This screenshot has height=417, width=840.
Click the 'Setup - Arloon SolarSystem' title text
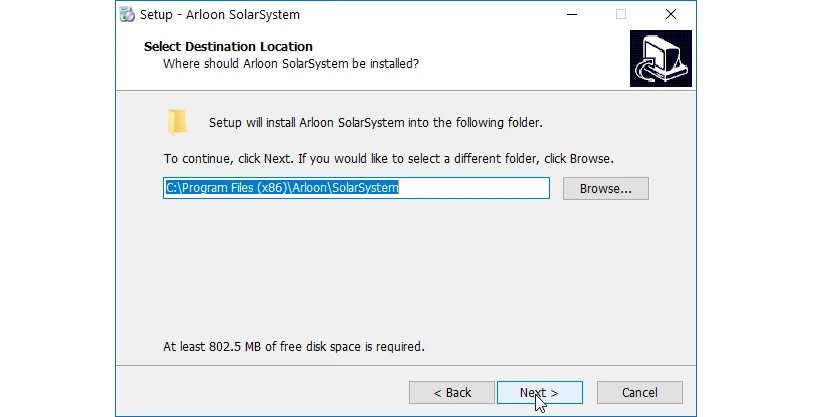219,15
